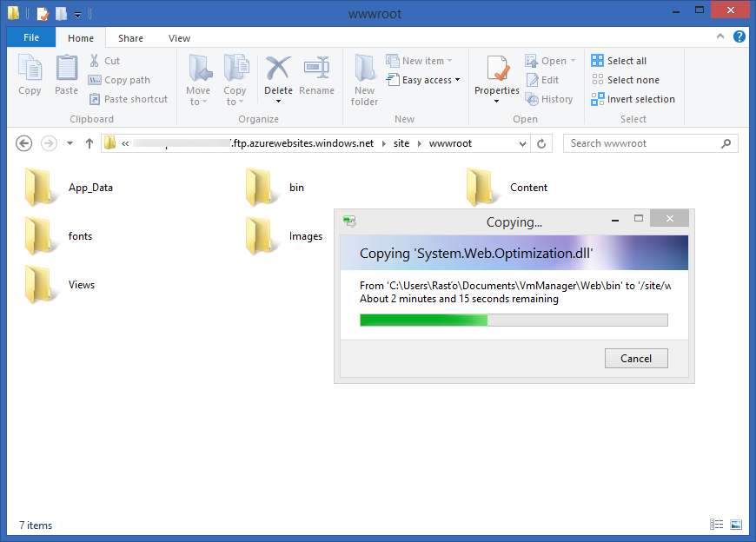Click the Select all icon
The width and height of the screenshot is (756, 542).
(x=597, y=61)
